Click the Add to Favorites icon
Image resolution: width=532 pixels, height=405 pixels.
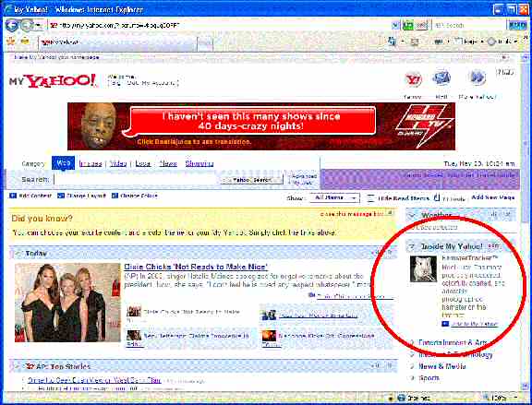tap(25, 42)
